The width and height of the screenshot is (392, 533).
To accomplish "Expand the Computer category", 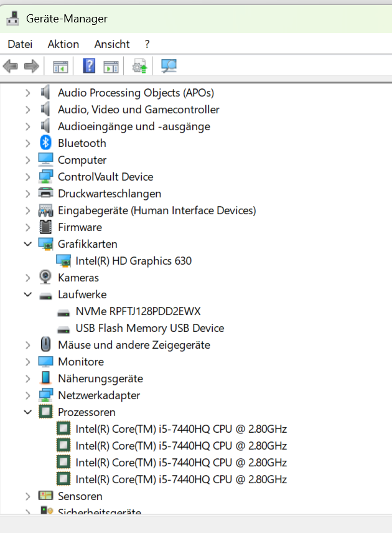I will (28, 160).
